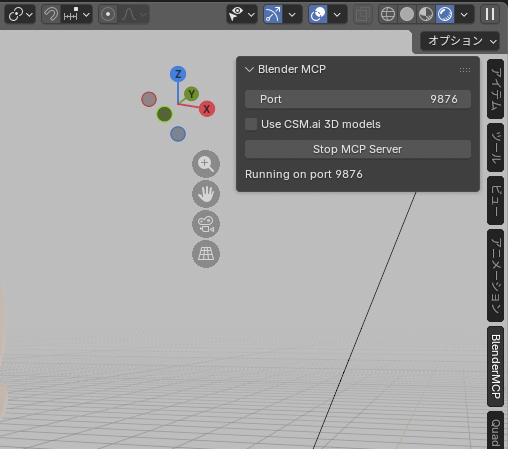
Task: Select the BlenderMCP sidebar tab
Action: coord(495,366)
